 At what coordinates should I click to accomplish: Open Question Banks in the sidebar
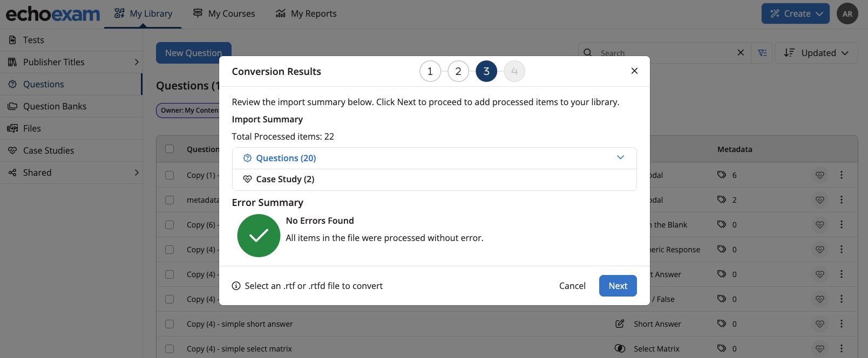point(71,106)
